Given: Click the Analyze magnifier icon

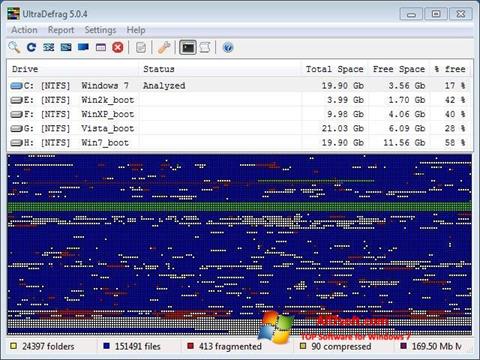Looking at the screenshot, I should tap(14, 47).
